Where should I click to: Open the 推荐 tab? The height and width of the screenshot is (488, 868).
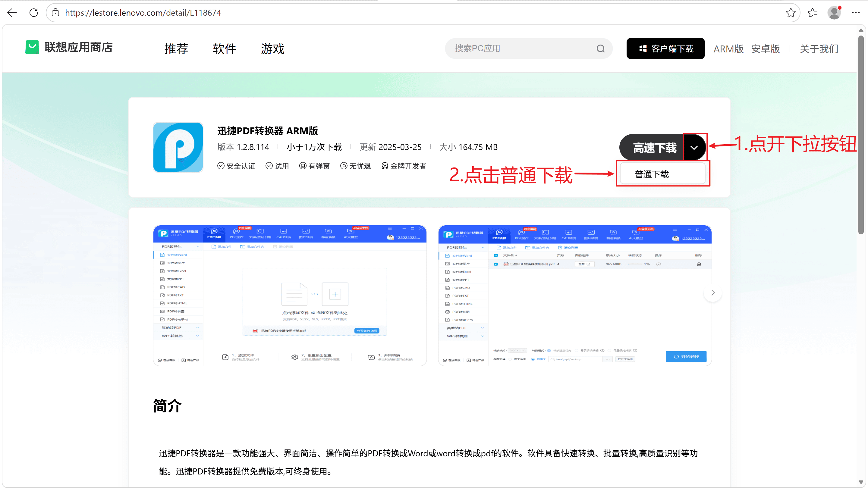176,49
